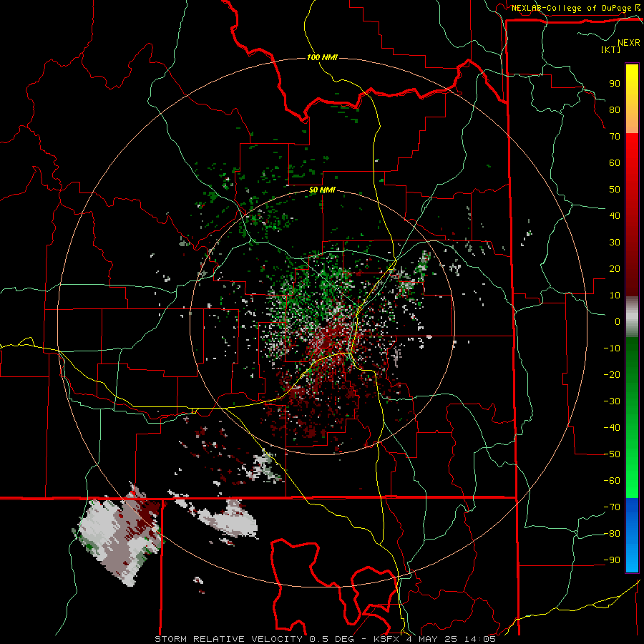Click the -70 value on velocity scale
644x644 pixels.
(612, 507)
